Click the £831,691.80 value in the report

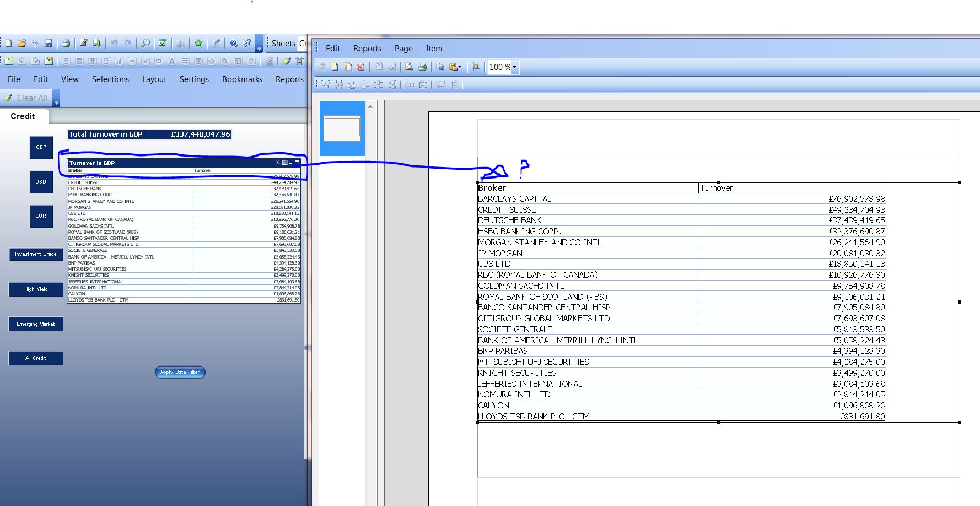click(x=863, y=417)
